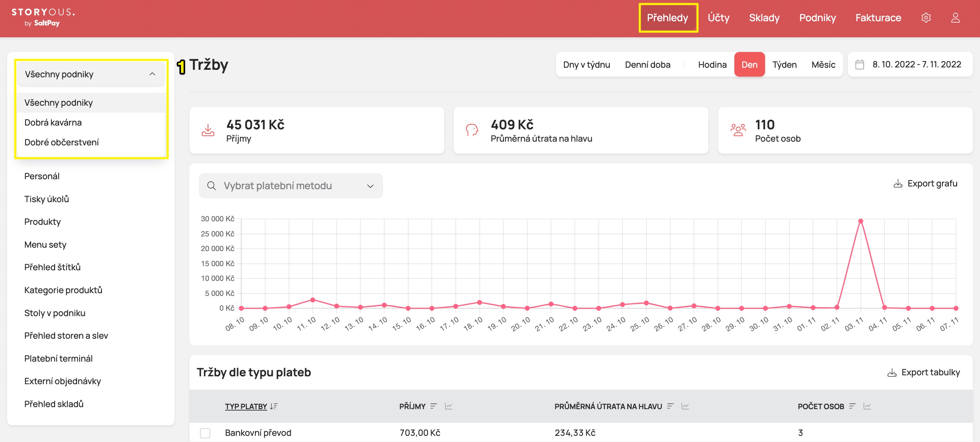The height and width of the screenshot is (442, 980).
Task: Open Přehled skladů in sidebar
Action: 54,404
